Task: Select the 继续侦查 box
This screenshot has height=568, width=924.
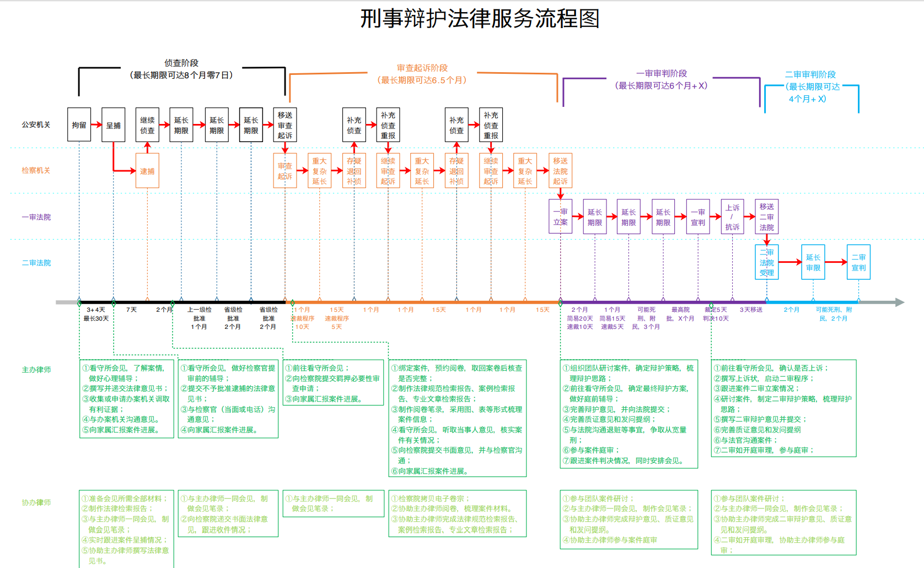Action: (147, 125)
